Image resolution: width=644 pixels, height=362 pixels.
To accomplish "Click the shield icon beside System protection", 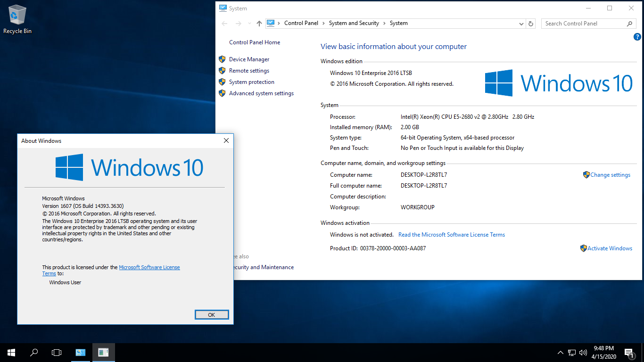I will click(x=222, y=82).
